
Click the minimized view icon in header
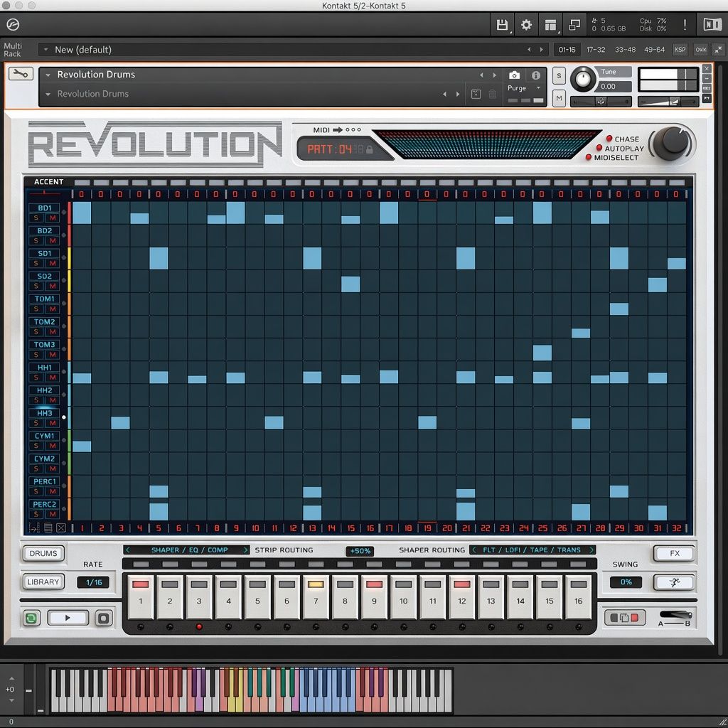[x=574, y=25]
